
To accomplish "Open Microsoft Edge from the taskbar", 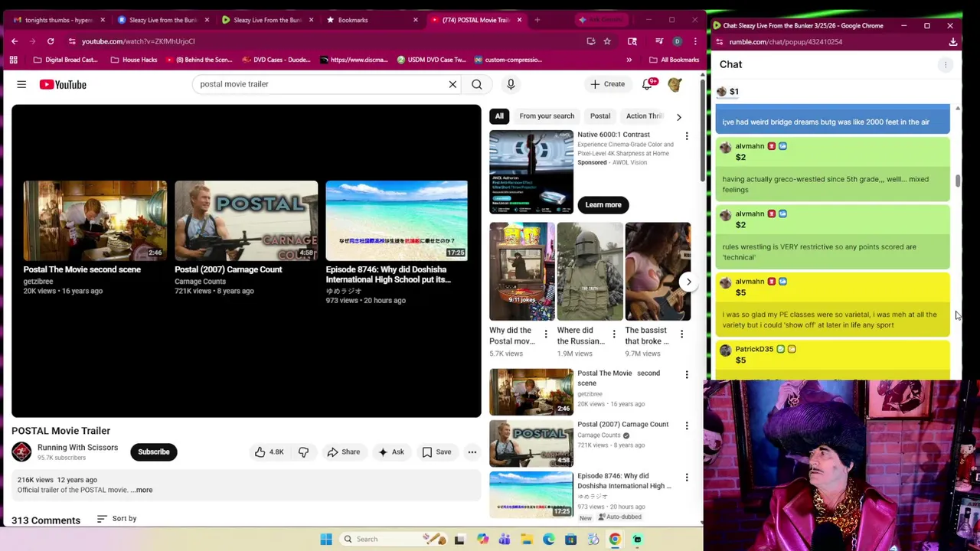I will tap(549, 540).
